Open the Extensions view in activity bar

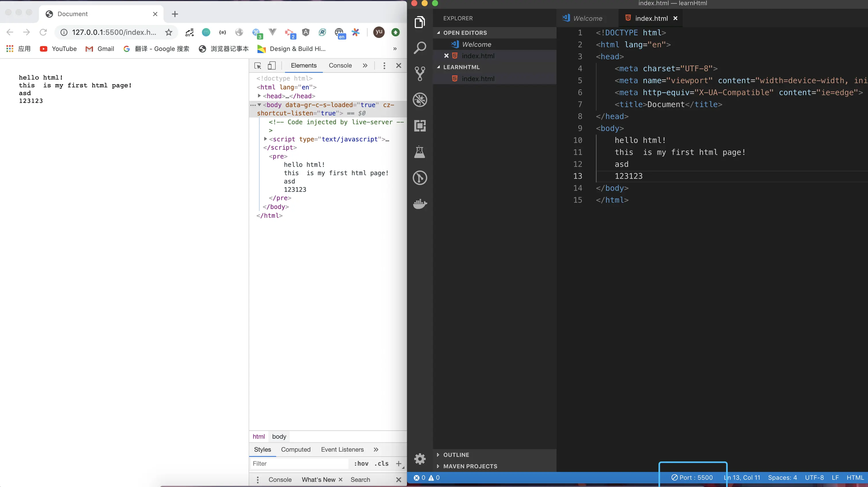(420, 126)
